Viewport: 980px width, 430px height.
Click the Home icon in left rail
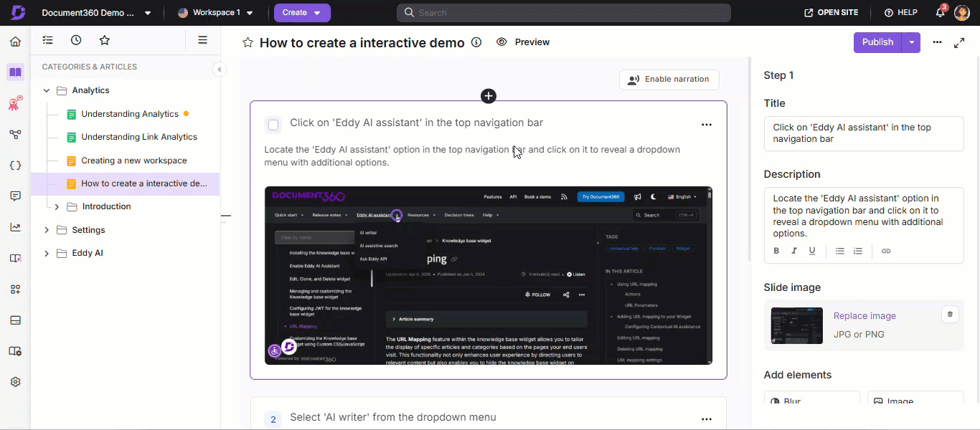[15, 42]
